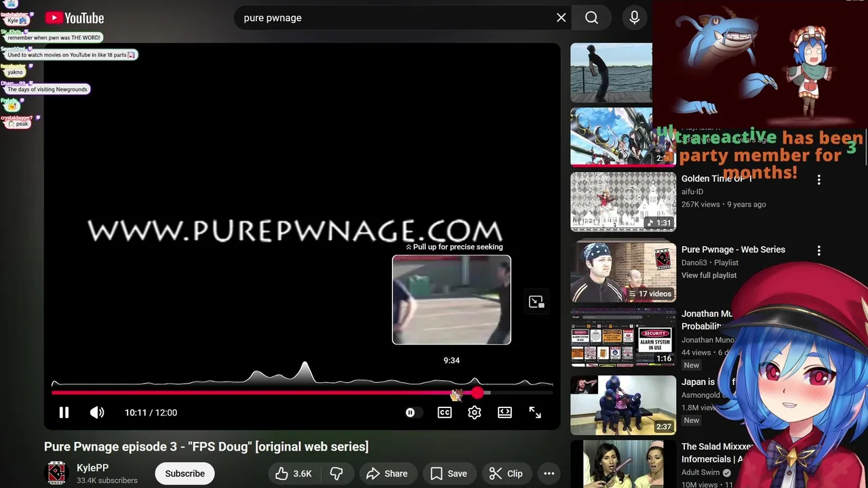Dislike the video
This screenshot has height=488, width=868.
coord(336,473)
